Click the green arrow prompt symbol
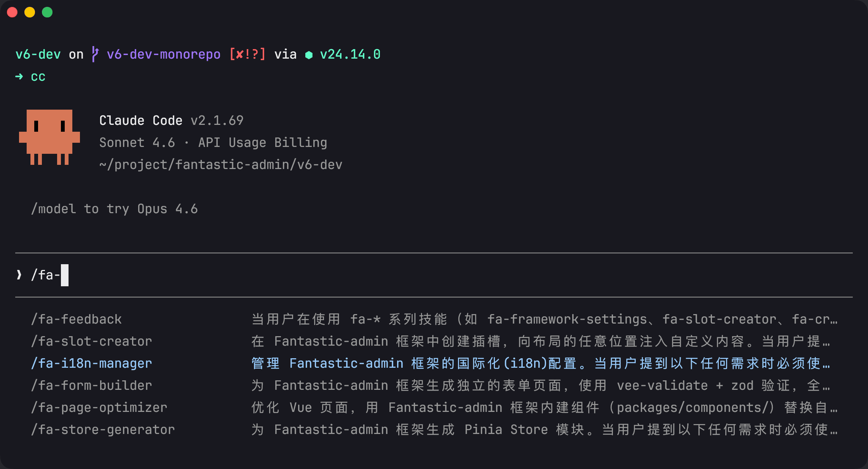 pyautogui.click(x=19, y=77)
